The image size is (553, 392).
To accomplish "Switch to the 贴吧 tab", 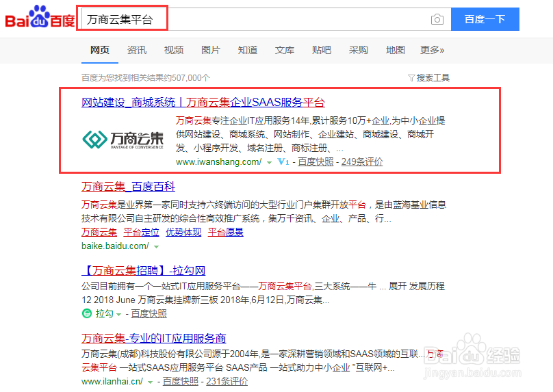I will click(322, 50).
